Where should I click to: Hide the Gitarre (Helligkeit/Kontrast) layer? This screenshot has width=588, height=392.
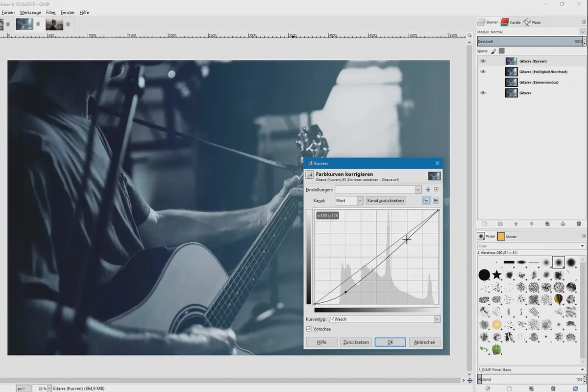483,72
